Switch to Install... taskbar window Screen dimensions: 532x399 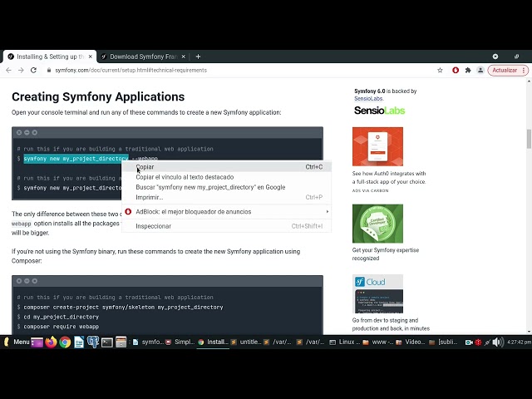click(213, 342)
